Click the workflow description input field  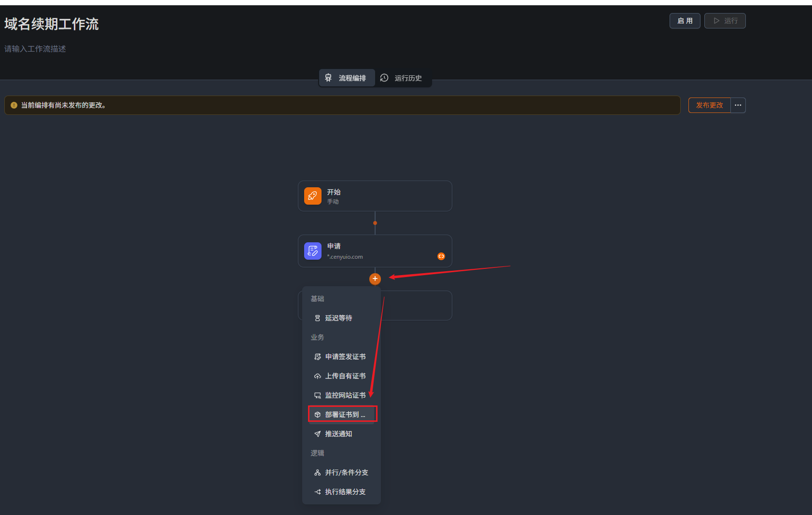tap(35, 49)
